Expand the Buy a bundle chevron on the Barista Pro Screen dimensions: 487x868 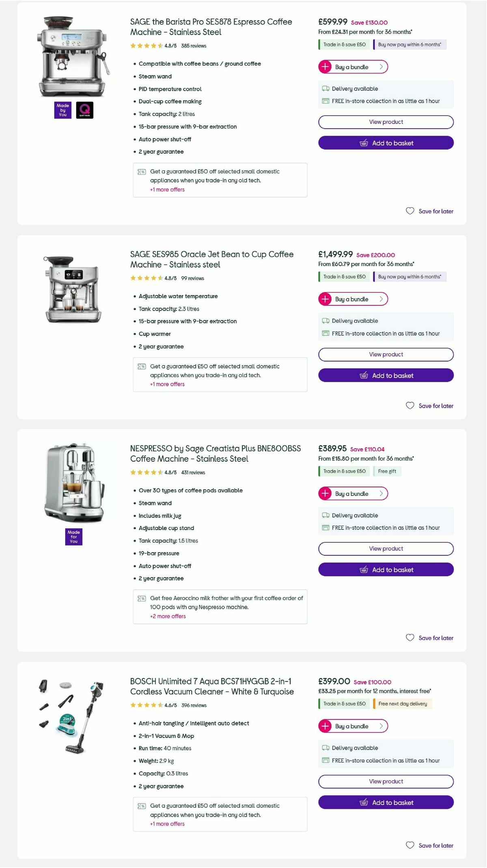[x=381, y=67]
